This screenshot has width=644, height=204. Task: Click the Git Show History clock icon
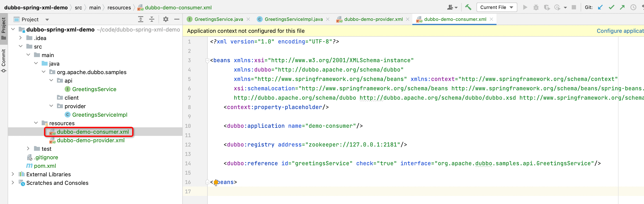tap(633, 7)
